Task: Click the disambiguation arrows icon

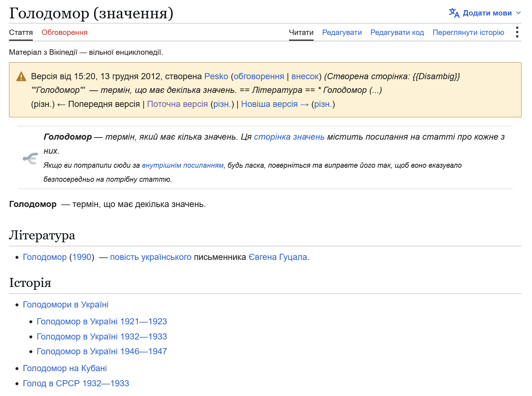Action: tap(31, 158)
